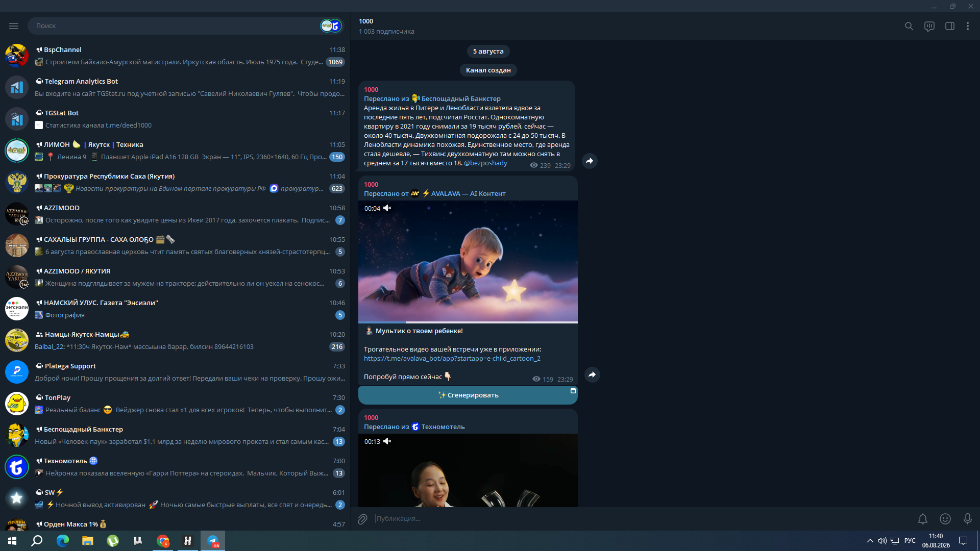The height and width of the screenshot is (551, 980).
Task: Forward the AVALAVA cartoon post
Action: click(592, 374)
